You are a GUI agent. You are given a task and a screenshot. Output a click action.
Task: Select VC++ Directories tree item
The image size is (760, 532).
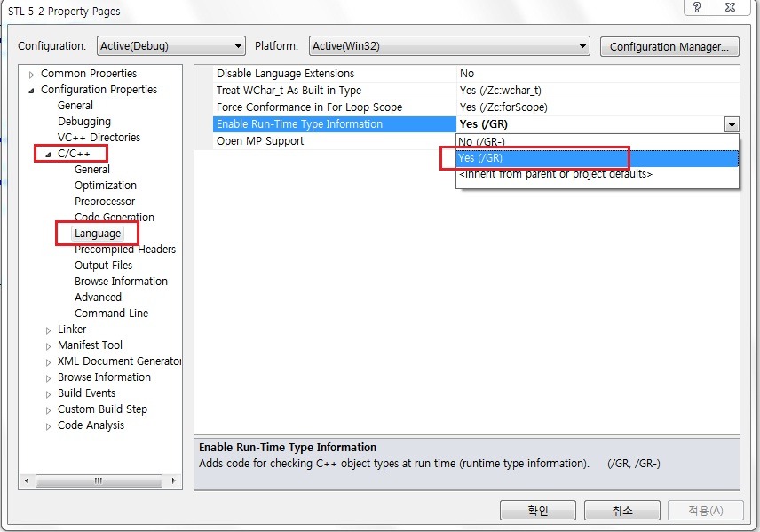point(99,138)
